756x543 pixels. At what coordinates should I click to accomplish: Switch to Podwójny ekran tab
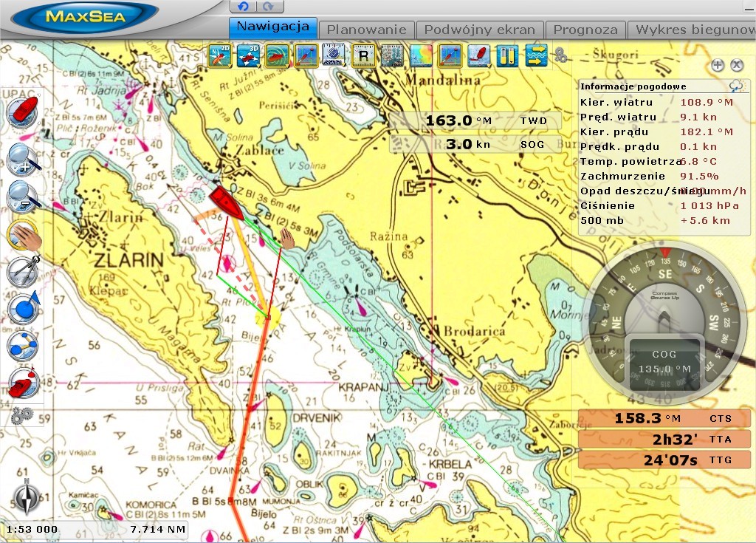point(480,30)
